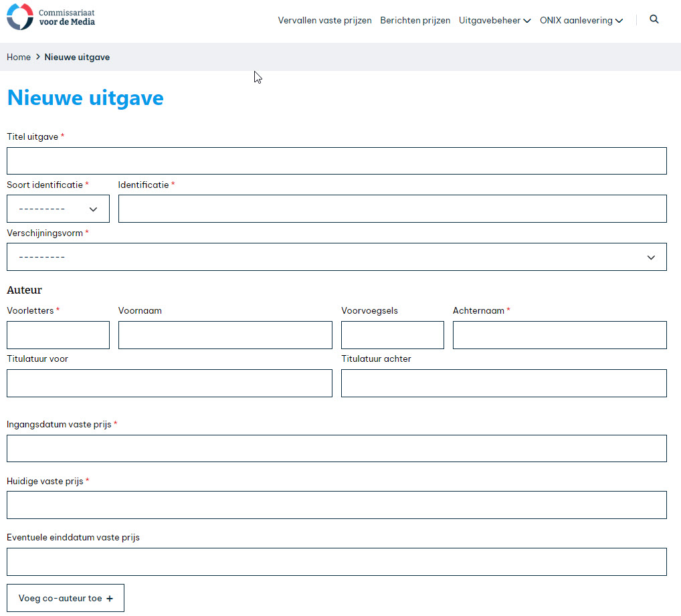This screenshot has width=681, height=616.
Task: Open the Soort identificatie dropdown
Action: coord(58,209)
